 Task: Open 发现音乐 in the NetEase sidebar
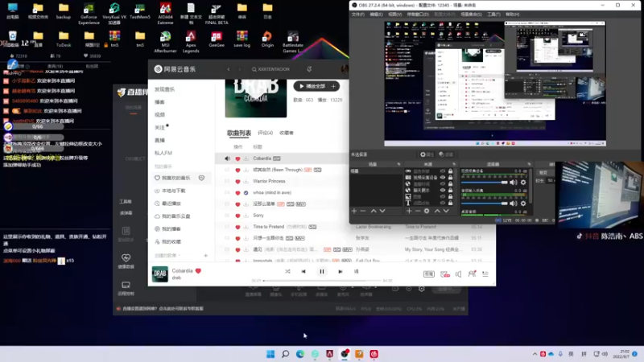coord(165,89)
